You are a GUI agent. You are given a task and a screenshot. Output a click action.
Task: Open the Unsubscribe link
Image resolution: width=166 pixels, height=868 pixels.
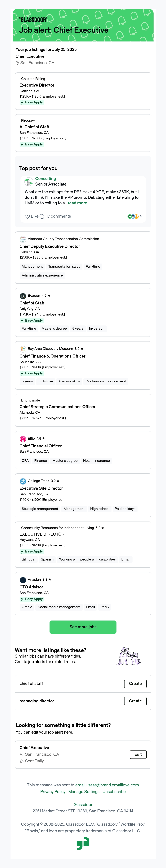pos(114,792)
